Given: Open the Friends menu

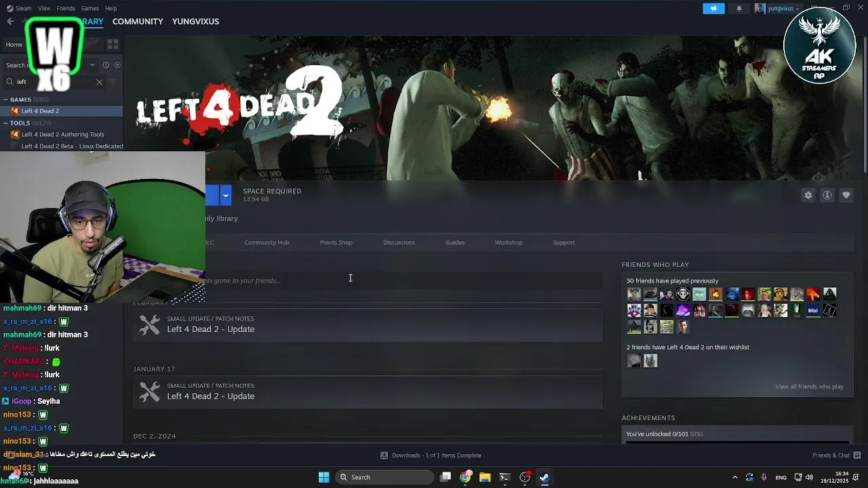Looking at the screenshot, I should click(66, 8).
